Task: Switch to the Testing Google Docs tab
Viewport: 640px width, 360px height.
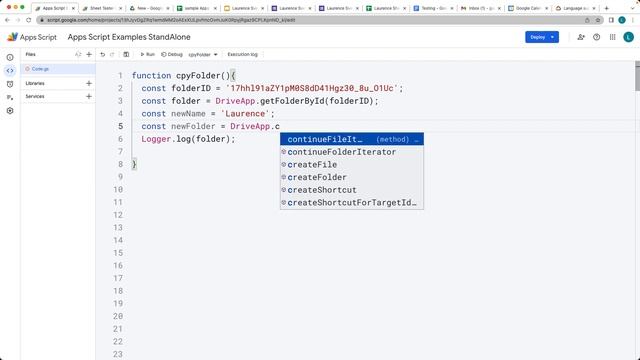Action: click(433, 8)
